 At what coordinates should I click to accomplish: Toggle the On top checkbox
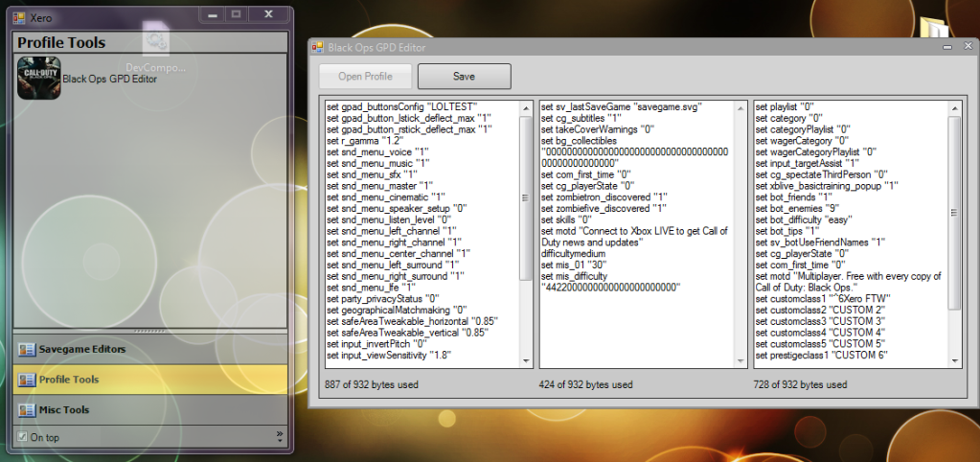[x=22, y=437]
